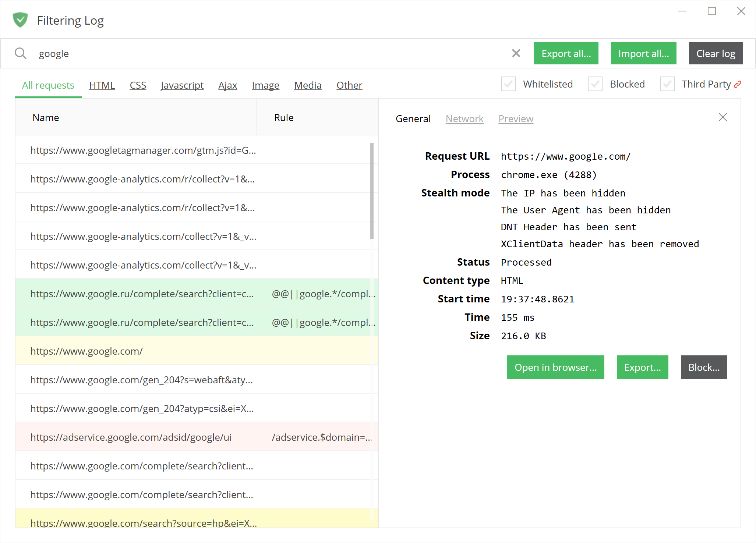Click the /adservice.$domain rule cell
Image resolution: width=756 pixels, height=543 pixels.
(x=322, y=437)
